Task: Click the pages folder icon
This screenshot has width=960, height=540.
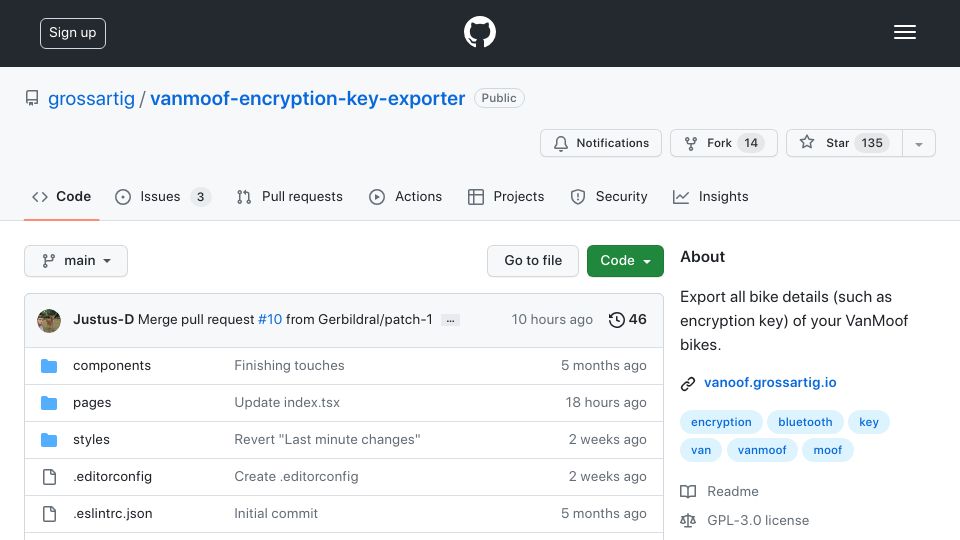Action: 49,403
